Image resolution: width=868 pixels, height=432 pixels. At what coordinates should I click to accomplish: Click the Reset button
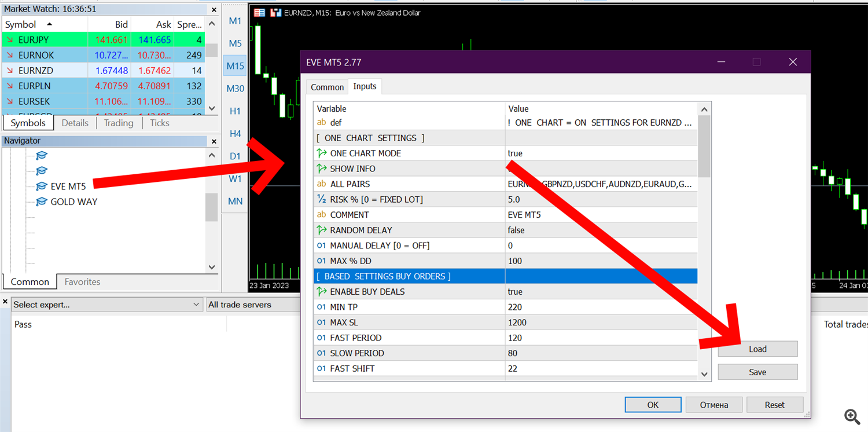774,405
